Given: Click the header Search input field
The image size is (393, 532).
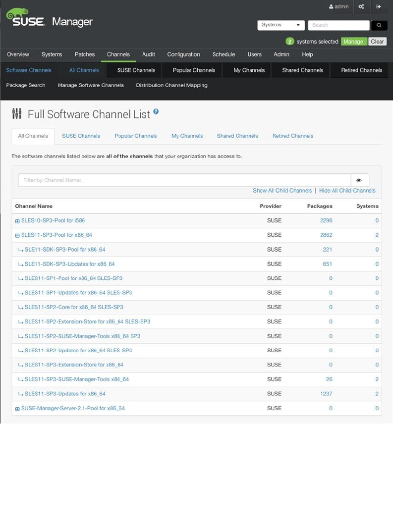Looking at the screenshot, I should tap(338, 25).
